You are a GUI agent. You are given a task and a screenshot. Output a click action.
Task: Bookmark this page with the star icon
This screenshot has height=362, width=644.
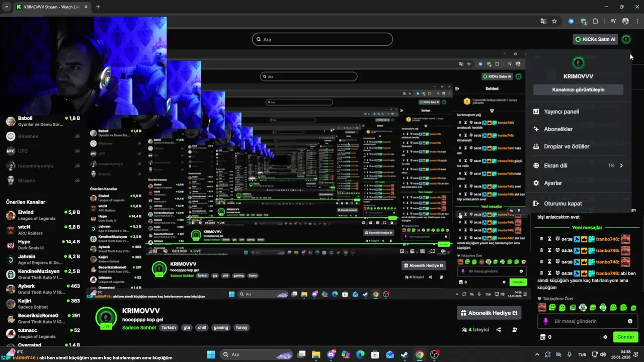tap(554, 21)
